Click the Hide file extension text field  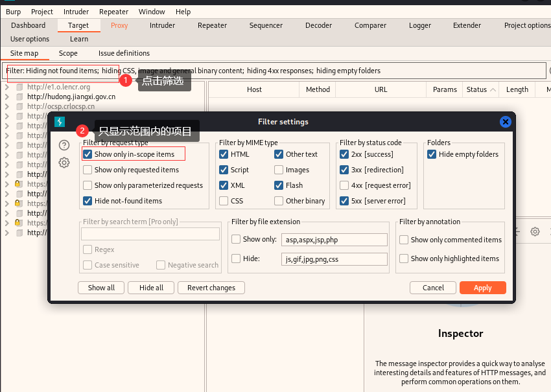pos(334,259)
